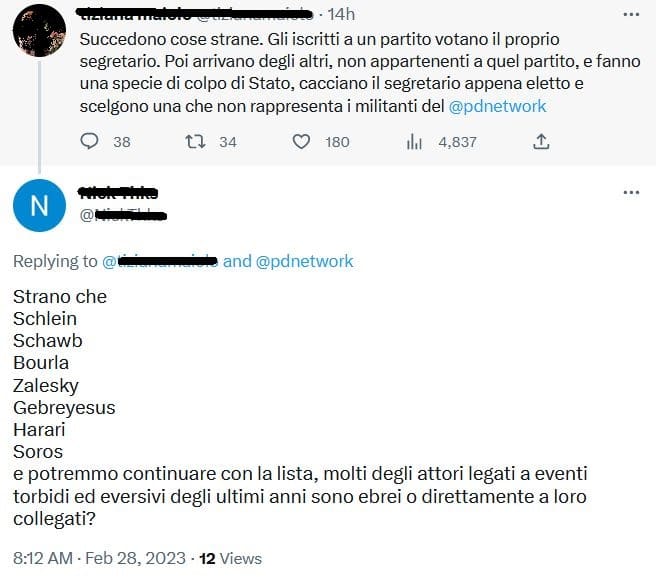Screen dimensions: 656x586
Task: Retweet the top tweet
Action: point(195,142)
